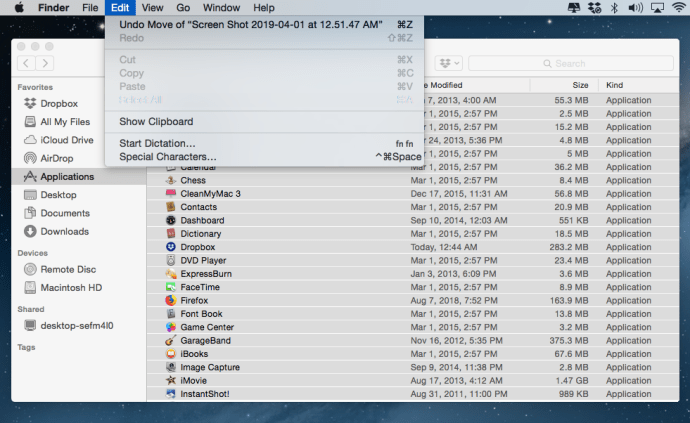Choose Undo Move of Screen Shot
The width and height of the screenshot is (690, 423).
click(x=250, y=24)
